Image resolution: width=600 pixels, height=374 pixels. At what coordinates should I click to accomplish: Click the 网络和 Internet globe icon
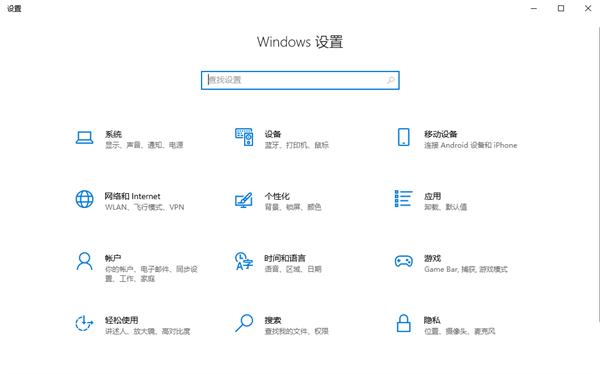point(84,199)
